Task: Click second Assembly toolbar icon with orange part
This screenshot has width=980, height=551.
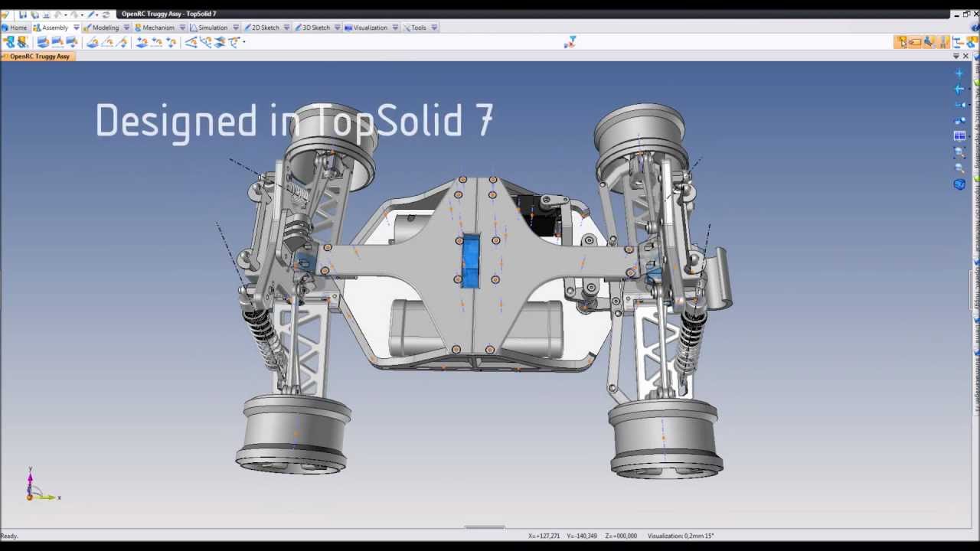Action: (x=22, y=42)
